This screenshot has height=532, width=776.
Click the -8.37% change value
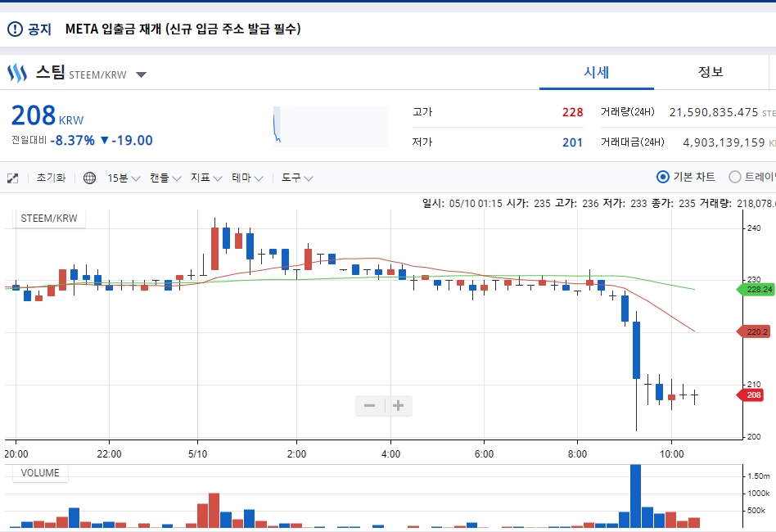point(73,141)
